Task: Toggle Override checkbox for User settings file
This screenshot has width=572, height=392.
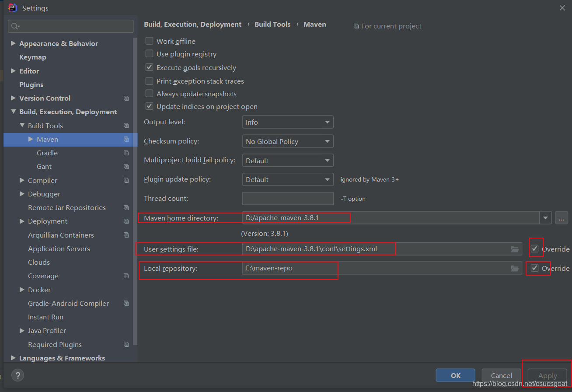Action: click(x=534, y=248)
